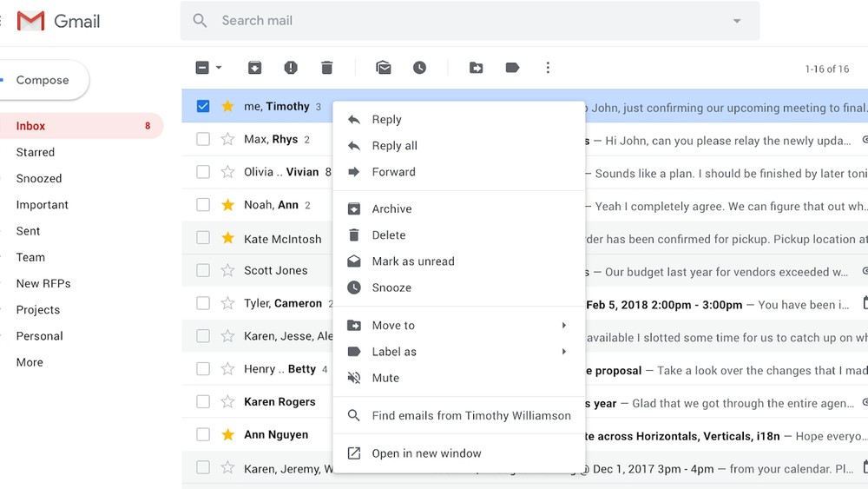Tick the checkbox for Max, Rhys email
This screenshot has width=868, height=489.
pyautogui.click(x=203, y=139)
